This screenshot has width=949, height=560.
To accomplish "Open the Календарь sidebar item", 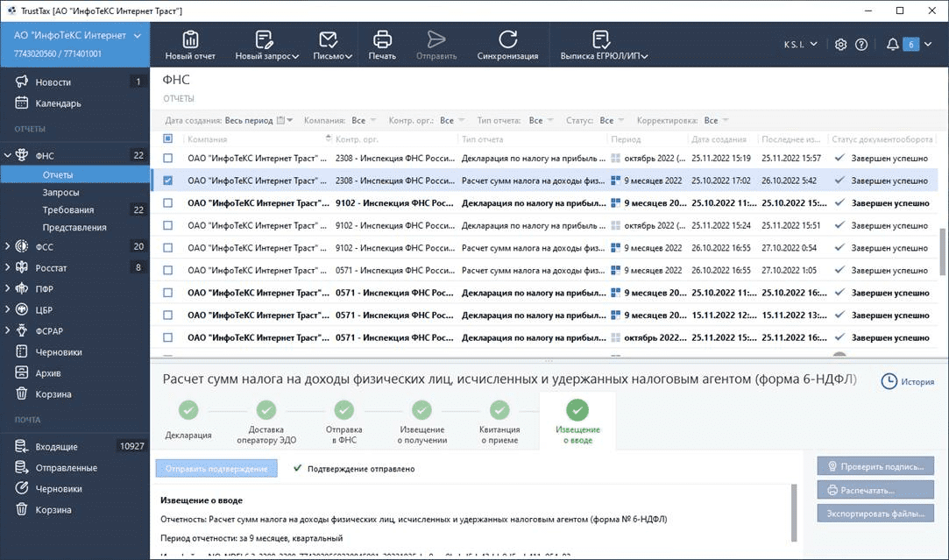I will pyautogui.click(x=58, y=103).
